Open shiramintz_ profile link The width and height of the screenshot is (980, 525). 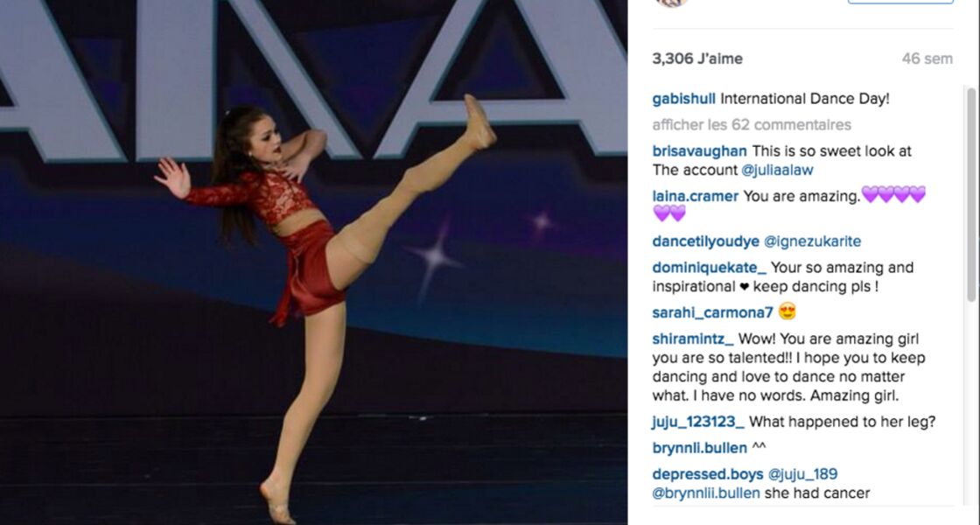click(x=693, y=339)
